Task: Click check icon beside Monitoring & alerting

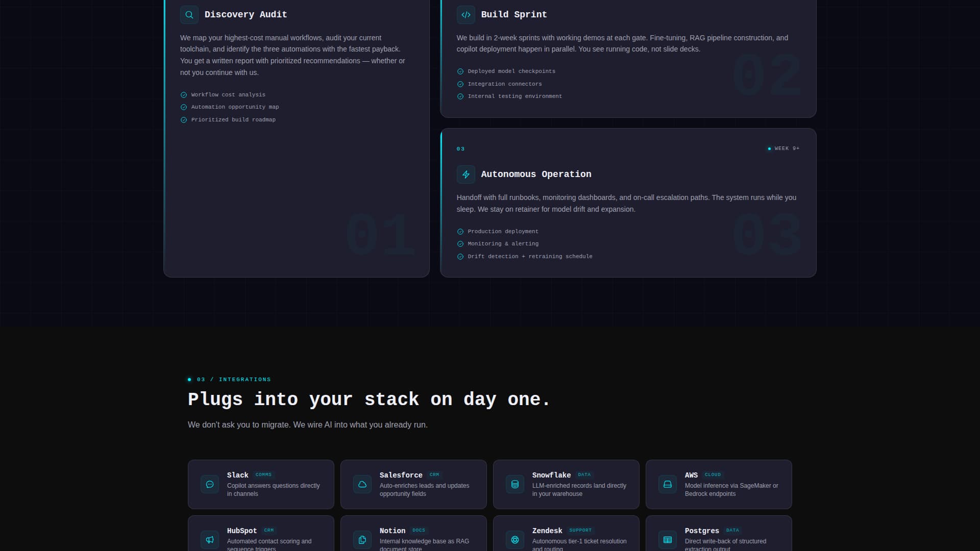Action: [x=460, y=244]
